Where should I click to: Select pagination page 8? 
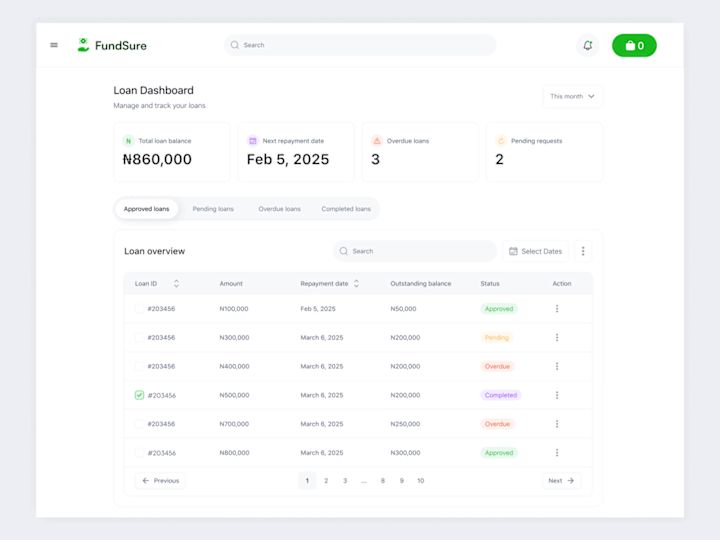coord(382,481)
